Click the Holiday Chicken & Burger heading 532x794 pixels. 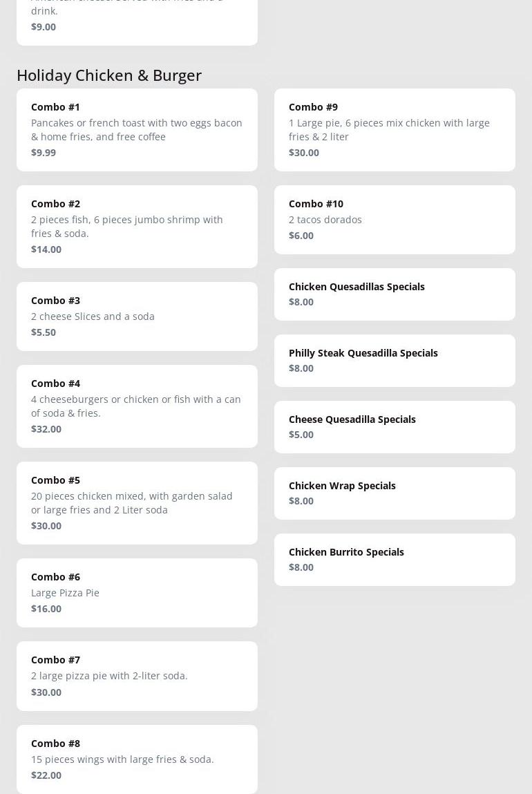click(109, 75)
